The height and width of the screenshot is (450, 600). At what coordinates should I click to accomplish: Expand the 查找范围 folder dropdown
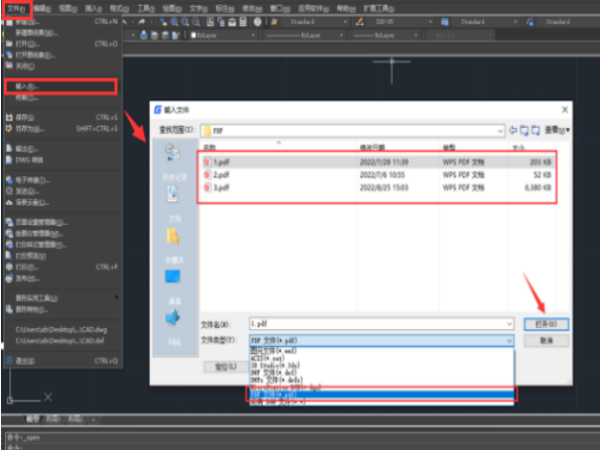point(498,130)
